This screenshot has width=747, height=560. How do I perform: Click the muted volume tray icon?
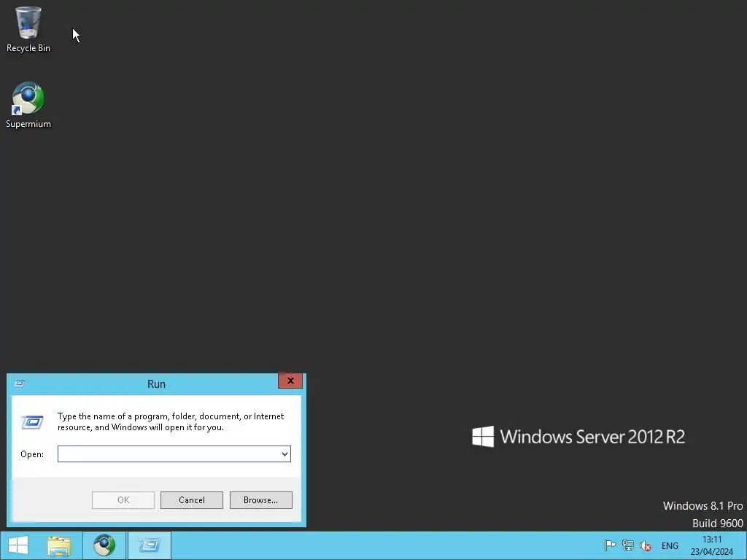pyautogui.click(x=646, y=545)
